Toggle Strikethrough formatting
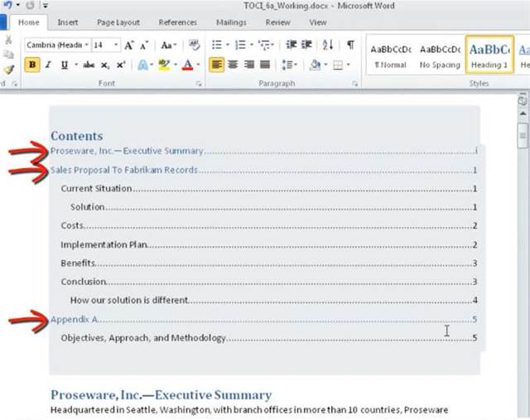 (x=89, y=65)
